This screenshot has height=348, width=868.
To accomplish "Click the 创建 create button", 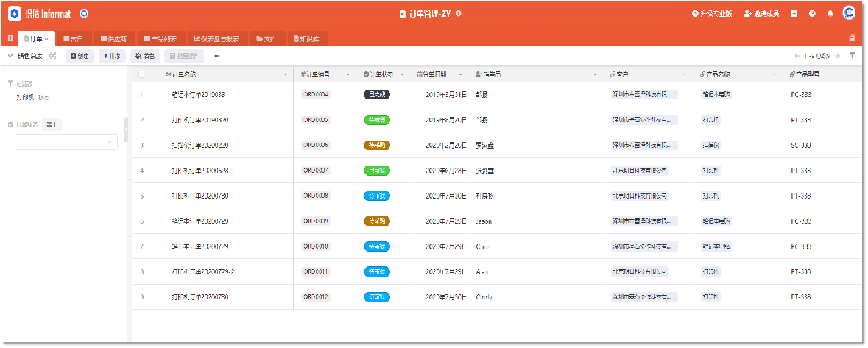I will (80, 56).
